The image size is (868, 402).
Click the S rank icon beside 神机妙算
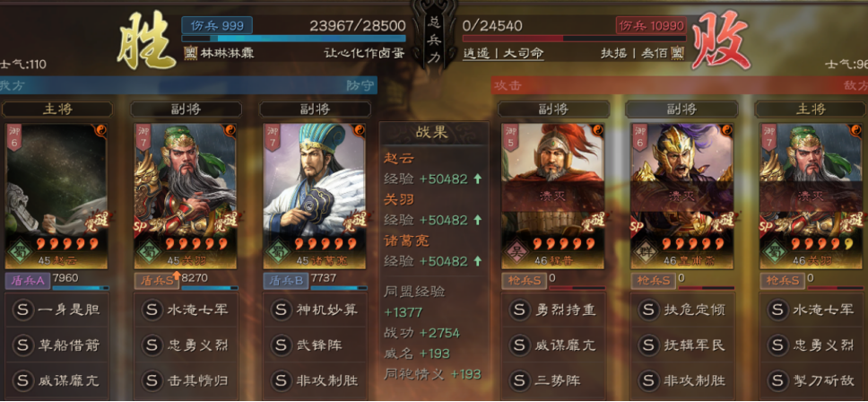pos(282,310)
